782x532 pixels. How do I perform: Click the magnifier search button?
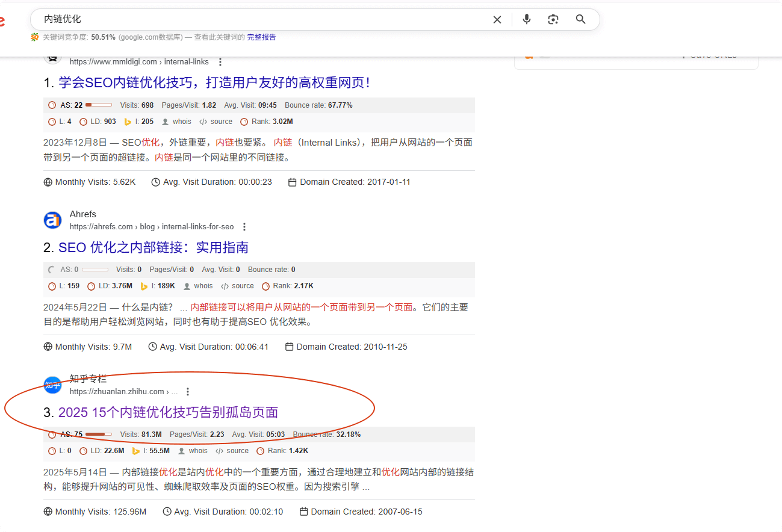click(580, 19)
